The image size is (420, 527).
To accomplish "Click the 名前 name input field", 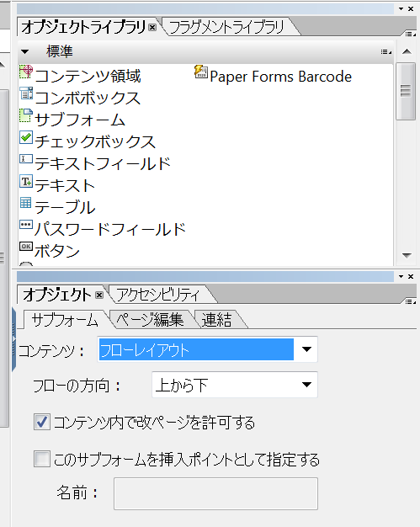I will click(215, 493).
